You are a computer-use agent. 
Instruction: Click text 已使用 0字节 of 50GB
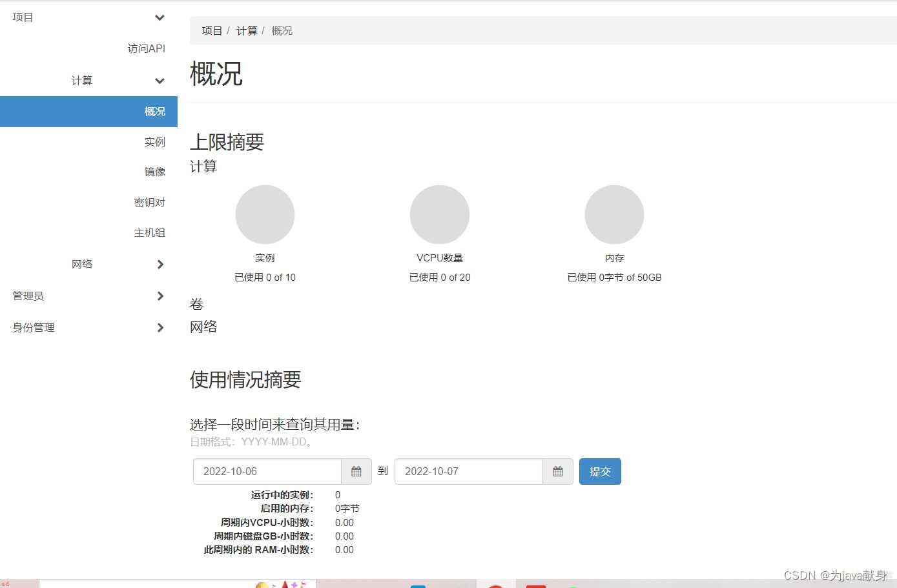coord(614,278)
